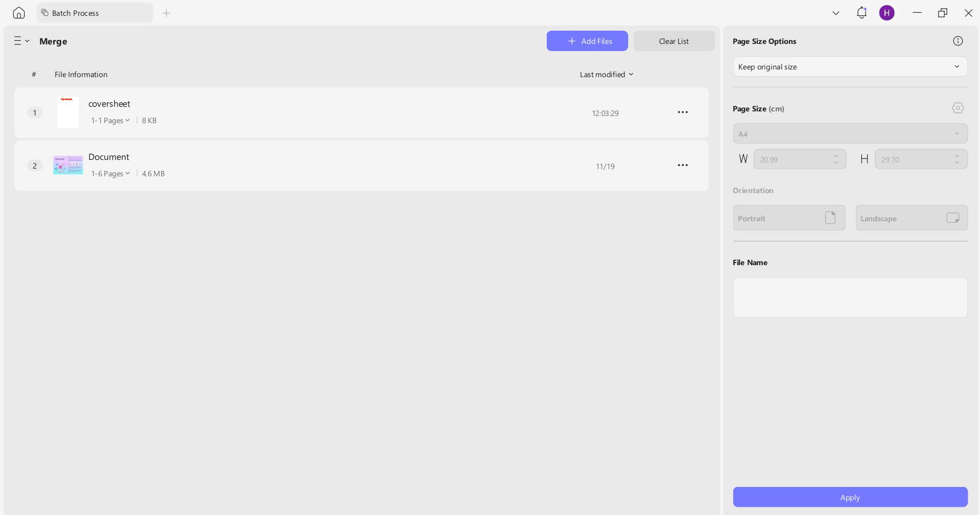Expand coversheet 1-1 Pages range dropdown
980x515 pixels.
pos(110,121)
